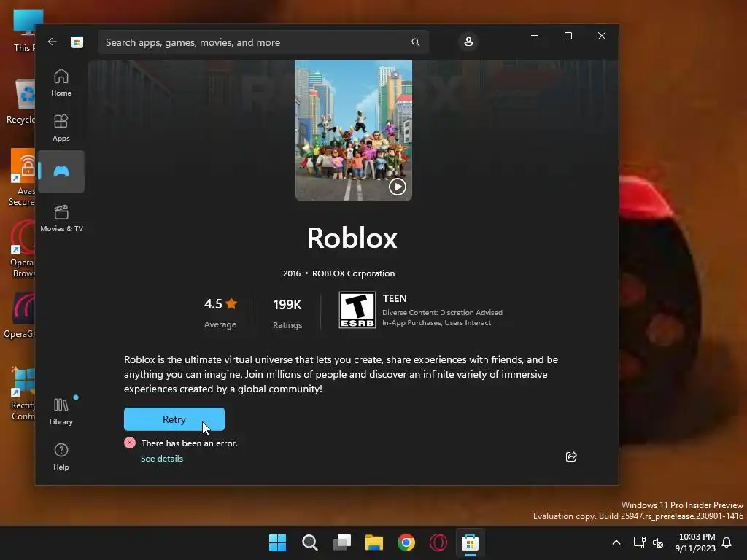Click the Microsoft Store taskbar icon
Screen dimensions: 747x560
471,542
